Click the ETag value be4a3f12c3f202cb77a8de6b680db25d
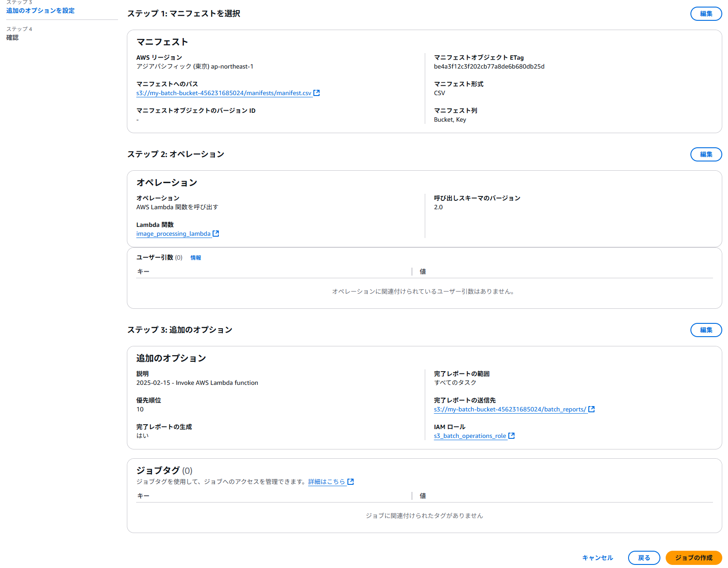This screenshot has height=568, width=728. 489,66
